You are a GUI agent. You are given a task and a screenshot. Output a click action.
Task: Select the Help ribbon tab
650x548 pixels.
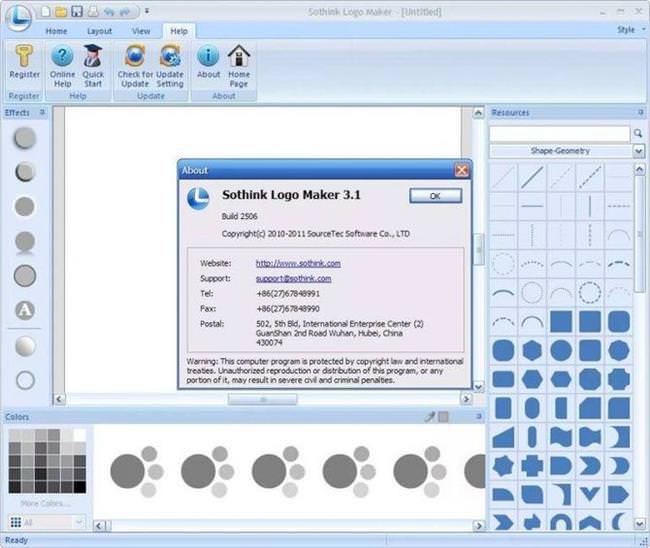179,31
